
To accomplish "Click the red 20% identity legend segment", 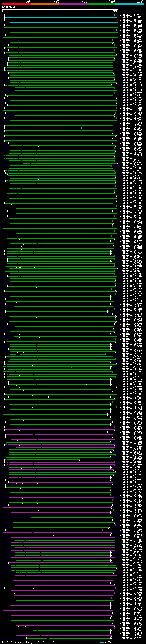I will (x=16, y=4).
